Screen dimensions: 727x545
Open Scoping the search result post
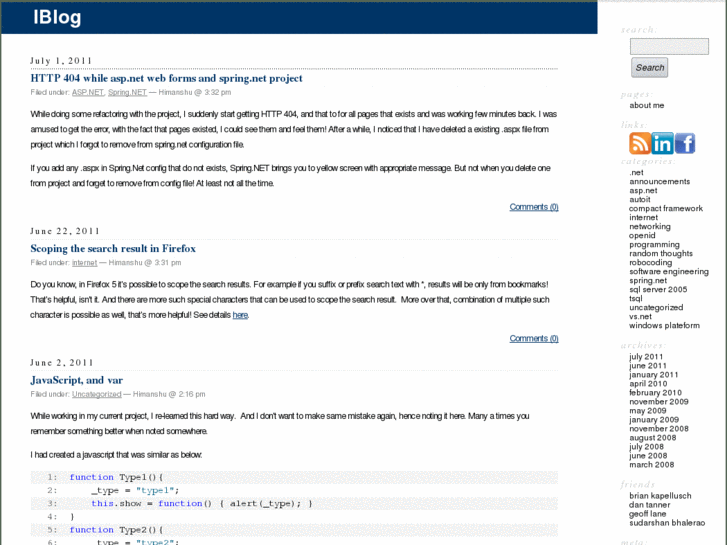(113, 248)
